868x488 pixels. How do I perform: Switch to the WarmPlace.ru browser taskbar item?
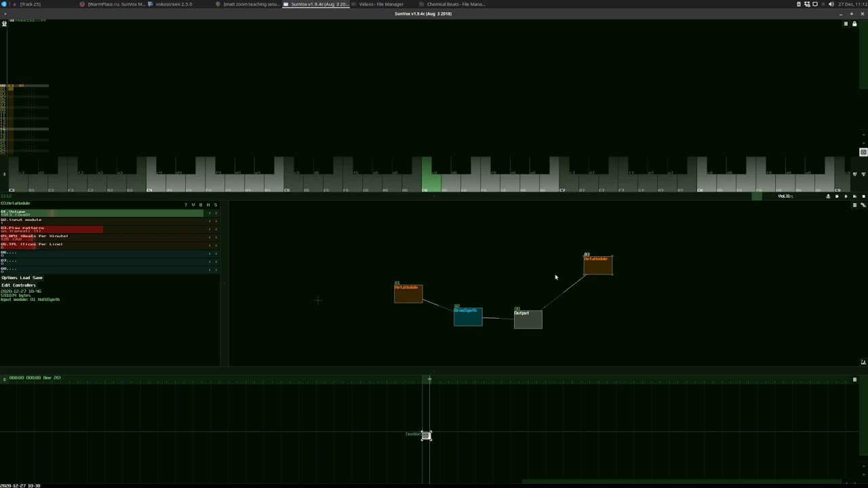pos(113,4)
